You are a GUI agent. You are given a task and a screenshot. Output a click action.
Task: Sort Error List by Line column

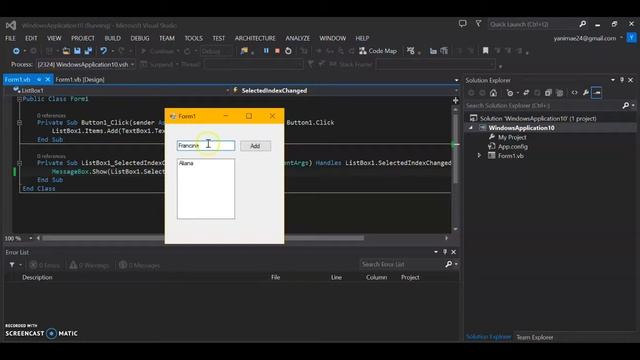click(x=336, y=277)
